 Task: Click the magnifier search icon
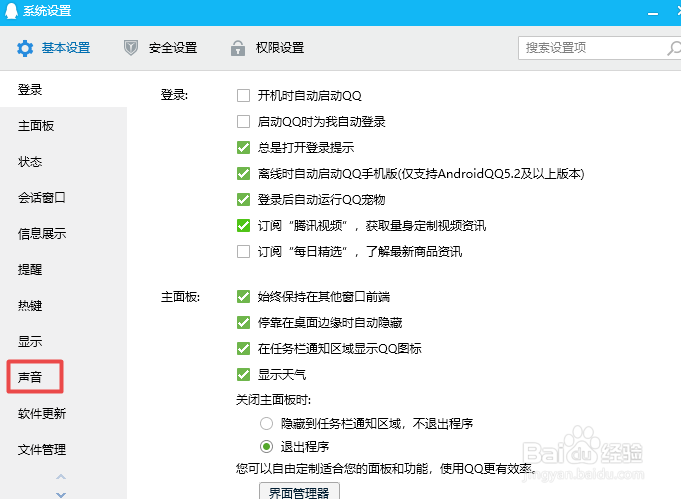click(674, 48)
